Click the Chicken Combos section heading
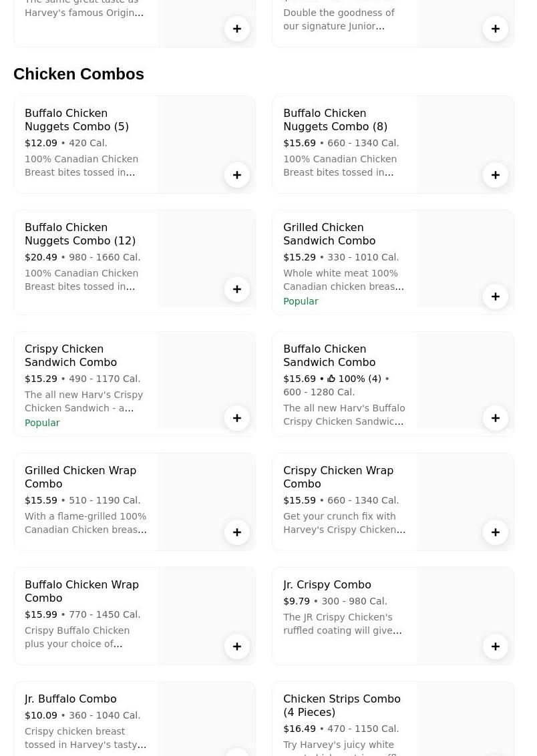This screenshot has width=537, height=756. 79,73
